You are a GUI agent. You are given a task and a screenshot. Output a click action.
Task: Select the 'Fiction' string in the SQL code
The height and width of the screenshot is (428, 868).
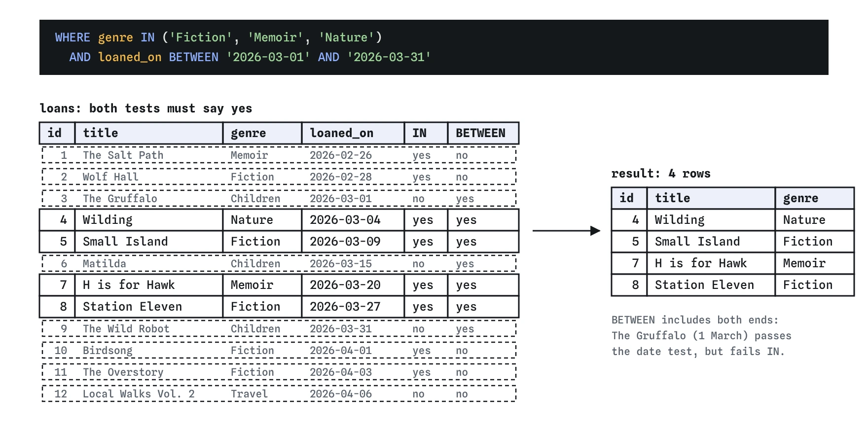coord(201,37)
